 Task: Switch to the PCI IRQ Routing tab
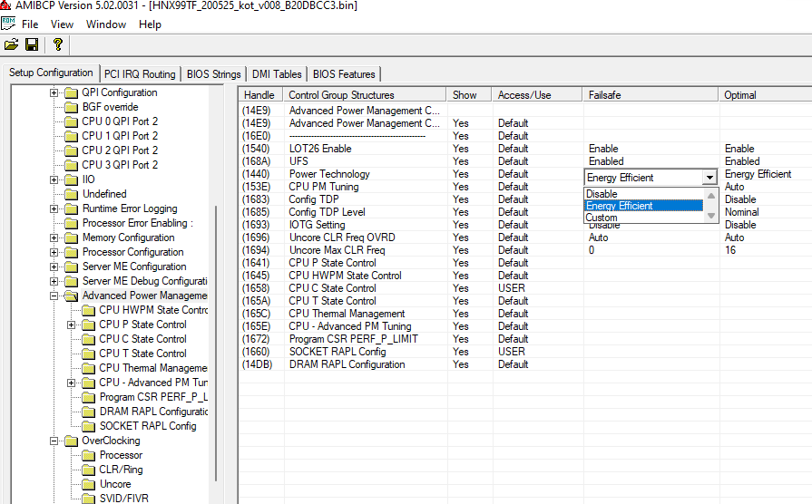tap(140, 74)
